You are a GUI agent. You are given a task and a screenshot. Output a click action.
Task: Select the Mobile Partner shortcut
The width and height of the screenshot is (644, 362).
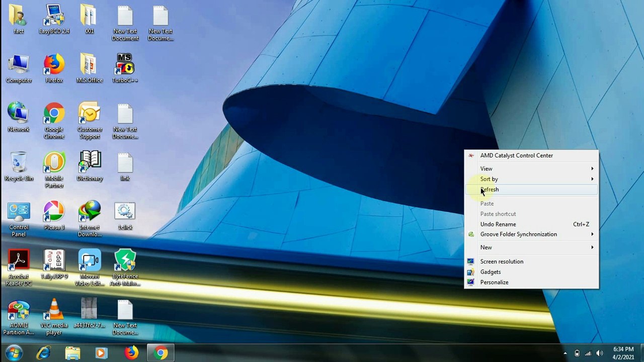pyautogui.click(x=54, y=170)
